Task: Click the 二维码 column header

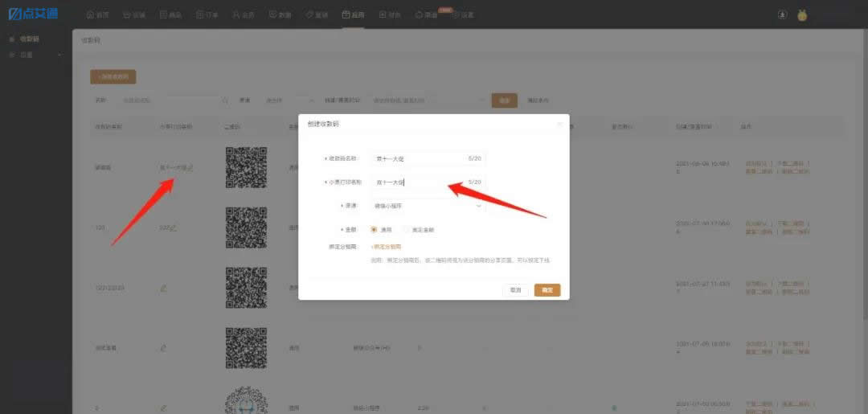Action: pos(232,127)
